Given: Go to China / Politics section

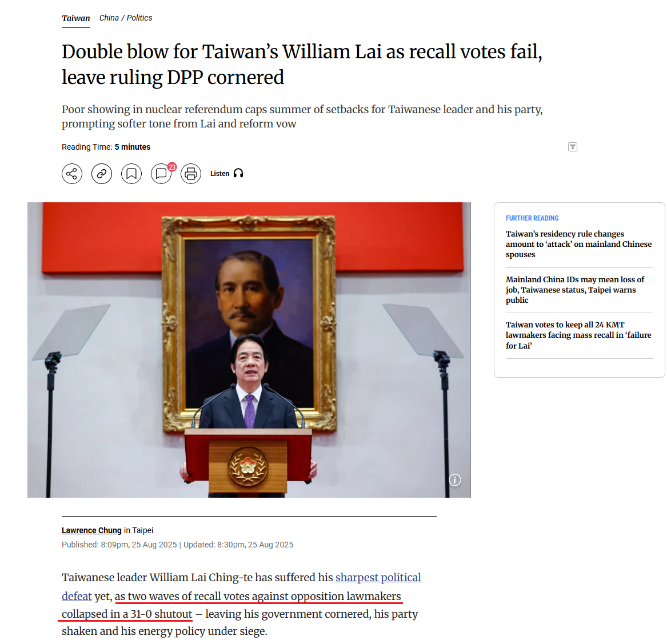Looking at the screenshot, I should click(x=126, y=18).
